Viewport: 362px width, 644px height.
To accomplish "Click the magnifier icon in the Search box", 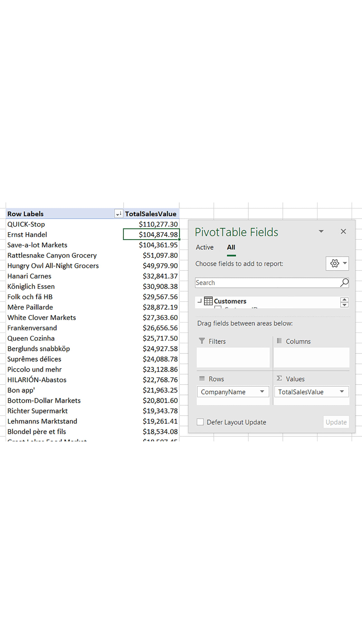I will (344, 283).
